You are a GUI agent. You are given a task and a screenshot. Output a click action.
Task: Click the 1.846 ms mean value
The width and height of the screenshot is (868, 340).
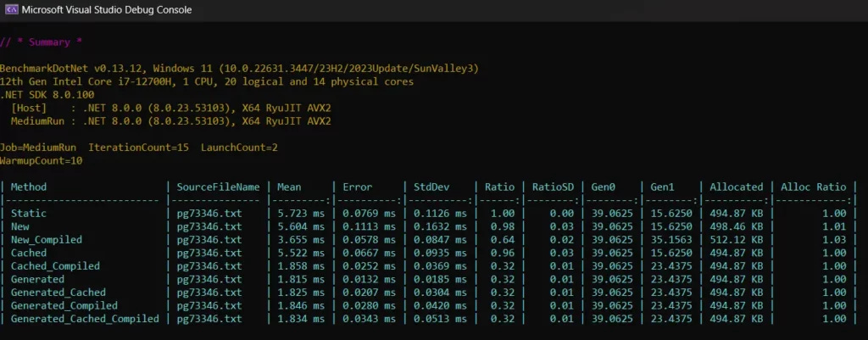(x=301, y=306)
